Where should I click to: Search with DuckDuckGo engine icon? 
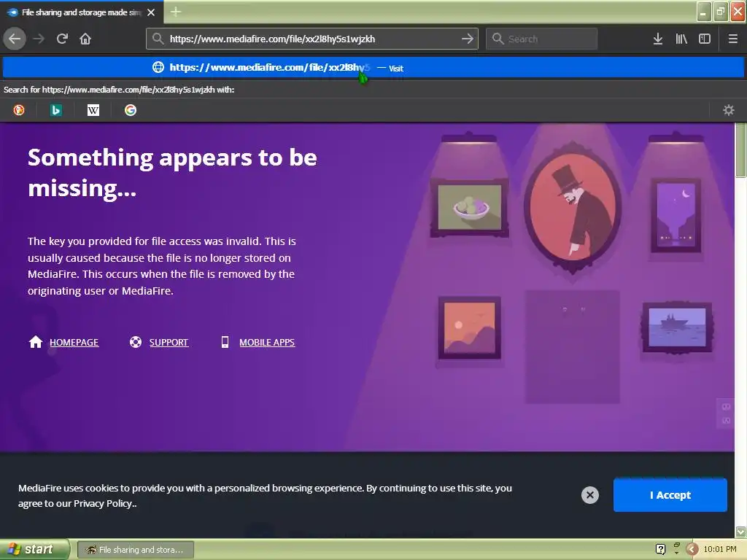pos(19,110)
